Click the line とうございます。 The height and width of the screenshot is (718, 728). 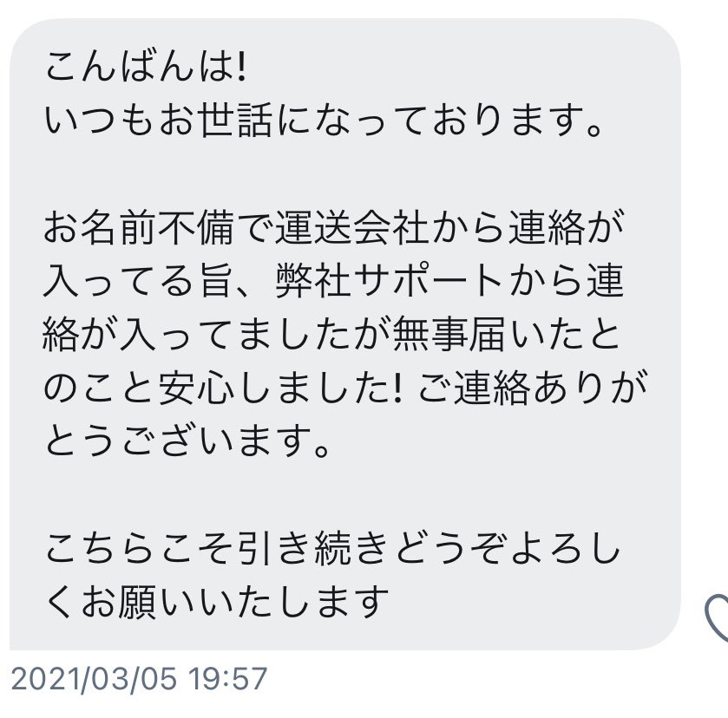(x=187, y=441)
